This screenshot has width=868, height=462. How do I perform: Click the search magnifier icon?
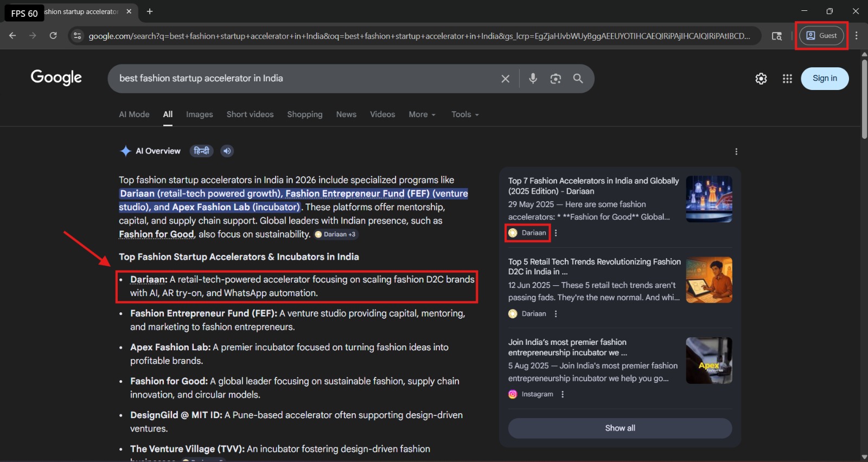click(x=578, y=79)
